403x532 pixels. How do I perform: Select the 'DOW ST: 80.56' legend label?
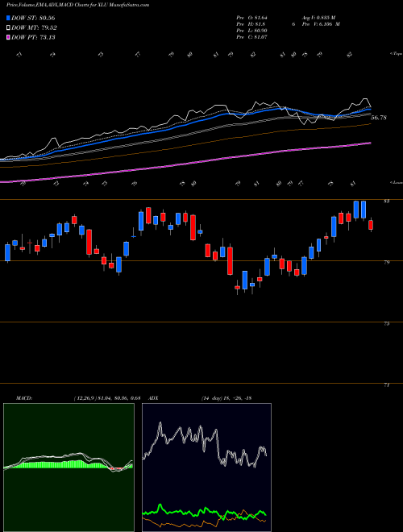[x=33, y=18]
